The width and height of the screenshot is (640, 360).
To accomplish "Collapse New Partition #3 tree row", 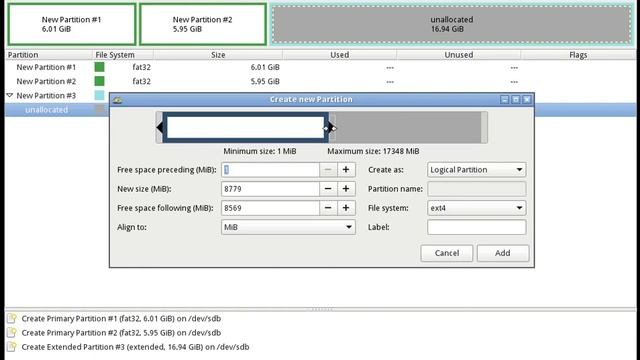I will point(10,95).
